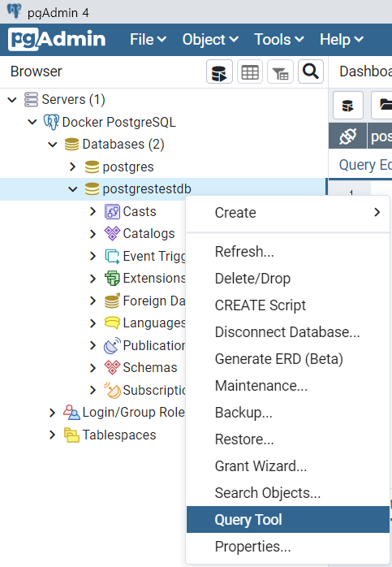
Task: Click the Catalogs node icon
Action: click(x=112, y=234)
